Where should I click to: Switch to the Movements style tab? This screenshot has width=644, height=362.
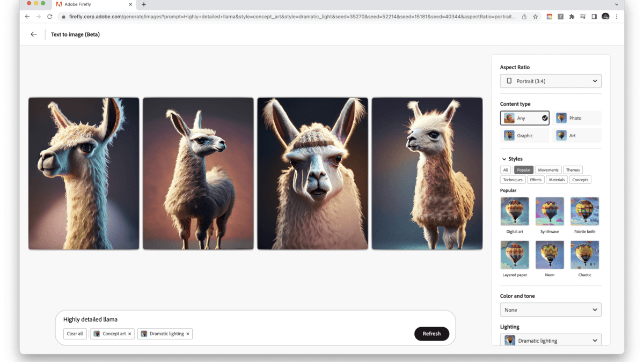[x=548, y=170]
